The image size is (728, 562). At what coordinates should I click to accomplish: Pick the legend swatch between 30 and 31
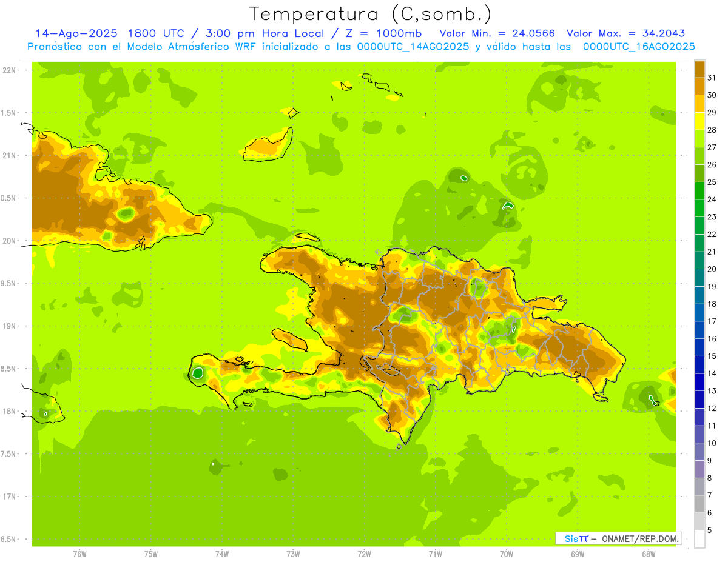(699, 86)
